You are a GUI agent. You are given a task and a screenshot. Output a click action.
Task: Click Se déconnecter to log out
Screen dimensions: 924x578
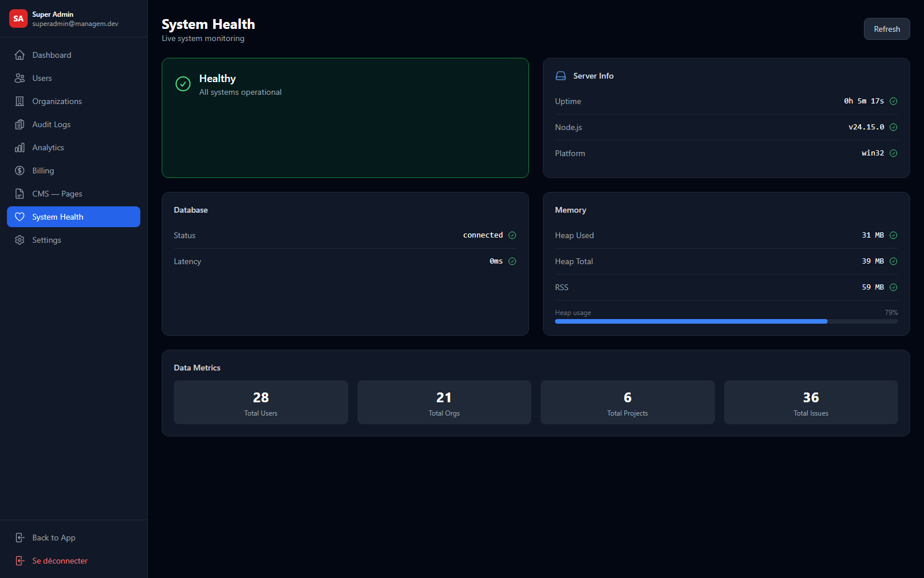tap(73, 561)
